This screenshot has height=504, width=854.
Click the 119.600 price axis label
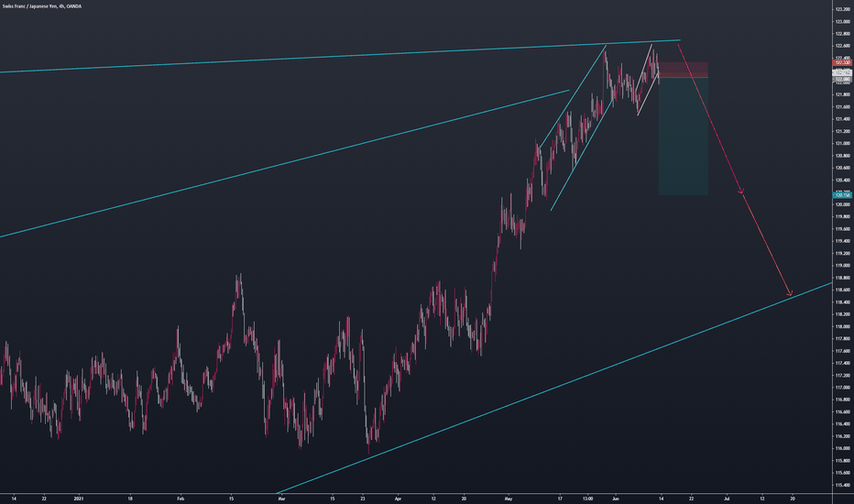tap(843, 229)
